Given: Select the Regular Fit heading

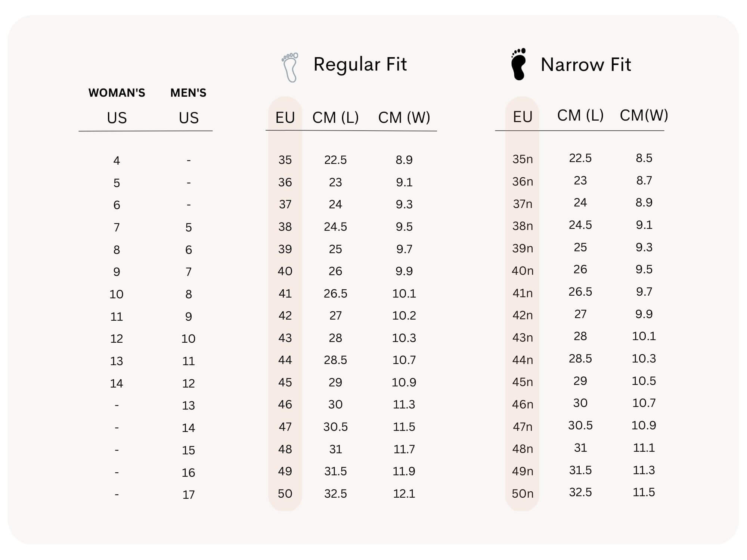Looking at the screenshot, I should click(360, 64).
